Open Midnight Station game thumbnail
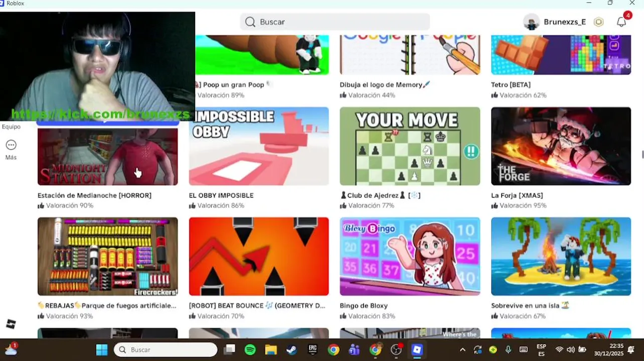Image resolution: width=644 pixels, height=361 pixels. coord(107,156)
